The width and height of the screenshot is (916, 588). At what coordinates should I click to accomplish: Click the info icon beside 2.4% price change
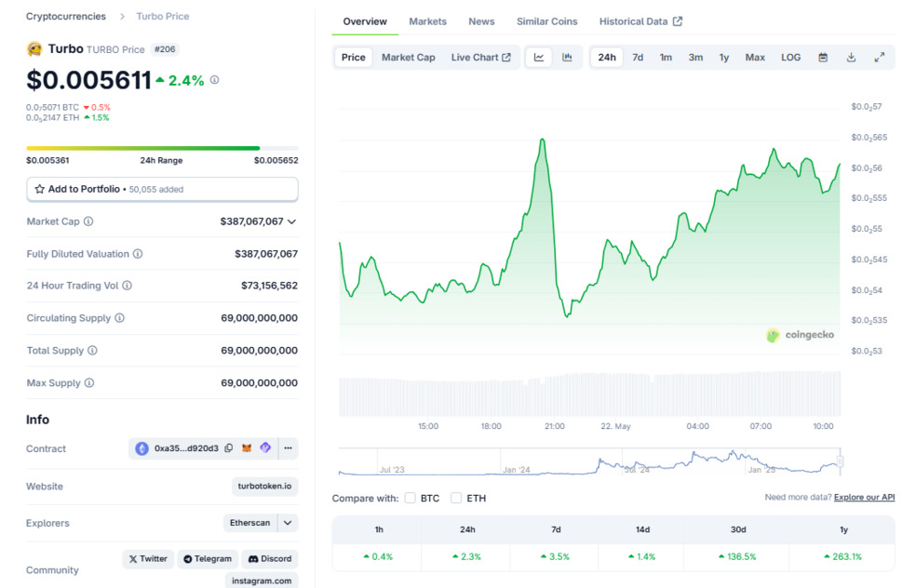click(215, 79)
